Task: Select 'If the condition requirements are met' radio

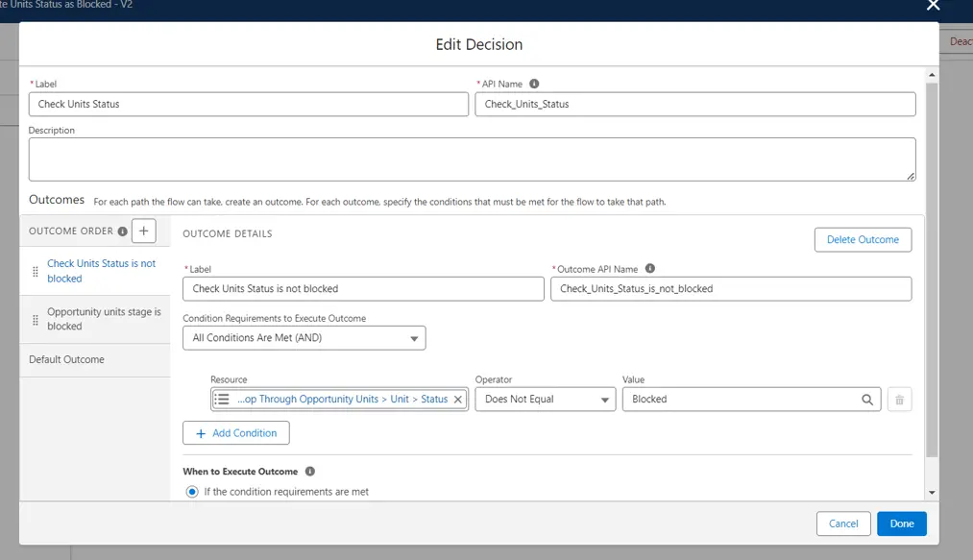Action: pos(192,492)
